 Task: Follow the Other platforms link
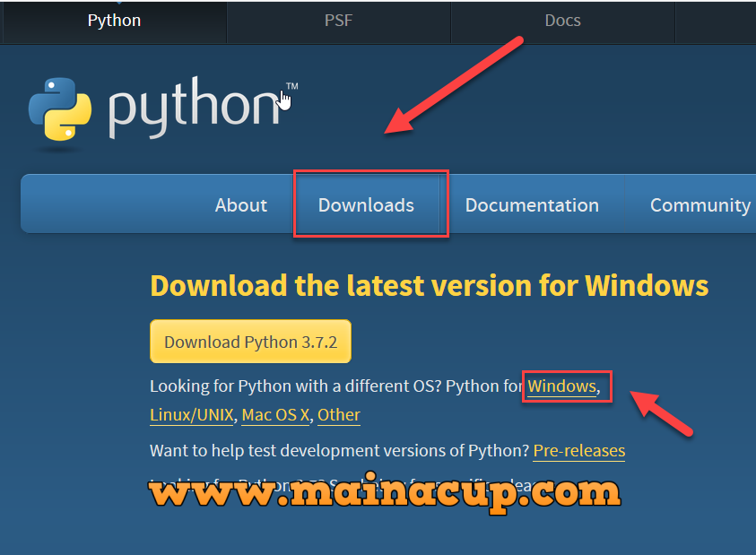[338, 415]
